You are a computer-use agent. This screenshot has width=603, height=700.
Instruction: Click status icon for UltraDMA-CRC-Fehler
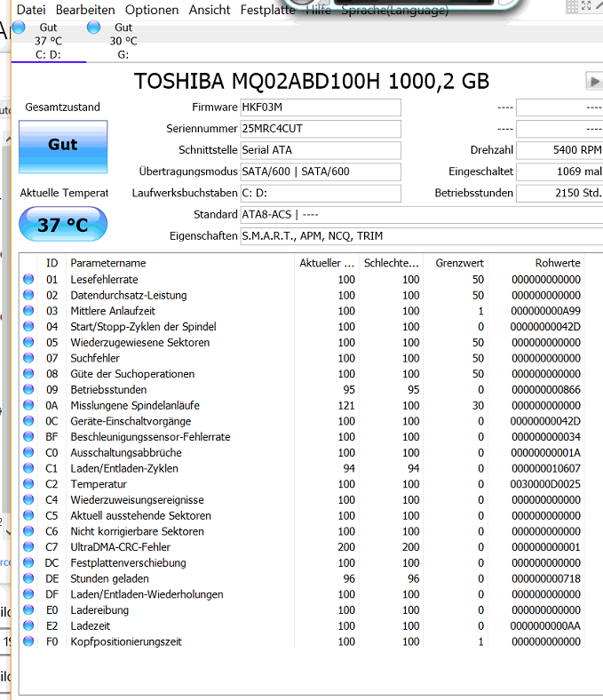[x=28, y=547]
